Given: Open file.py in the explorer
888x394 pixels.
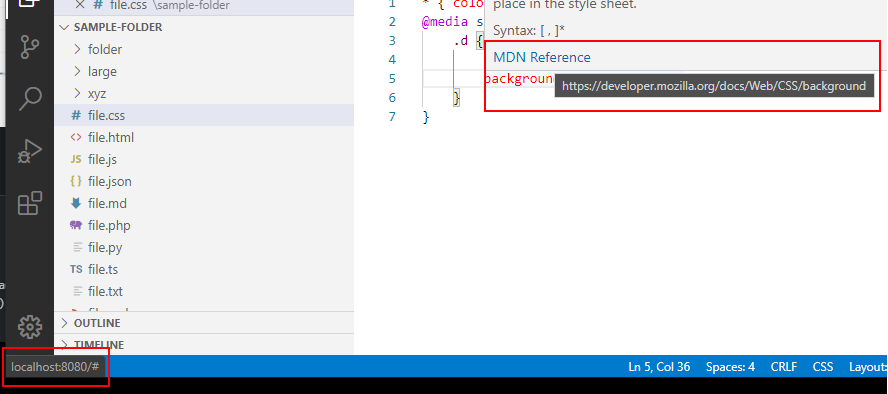Looking at the screenshot, I should [x=204, y=248].
